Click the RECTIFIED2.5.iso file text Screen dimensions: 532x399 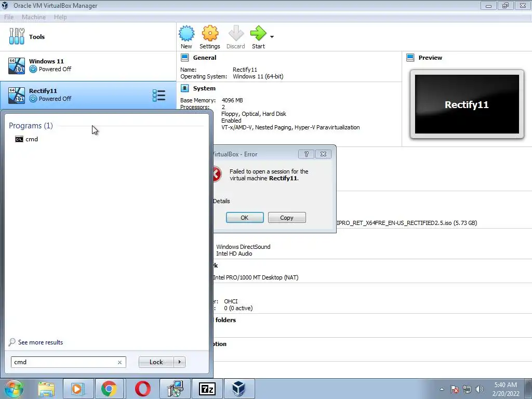click(407, 223)
